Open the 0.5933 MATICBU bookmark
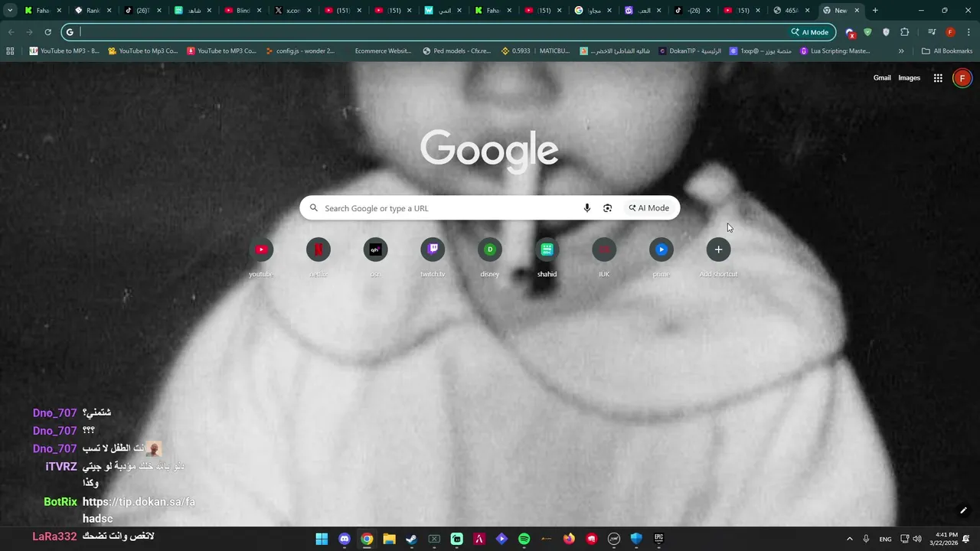 coord(536,51)
